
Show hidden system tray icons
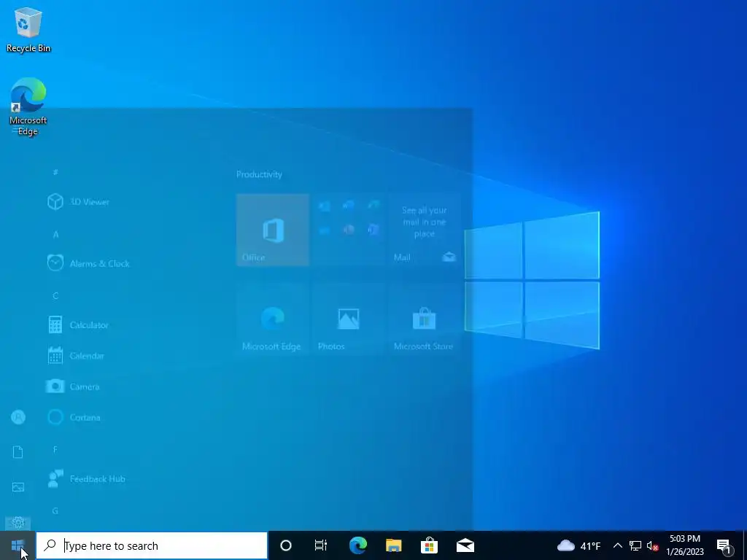pyautogui.click(x=617, y=545)
